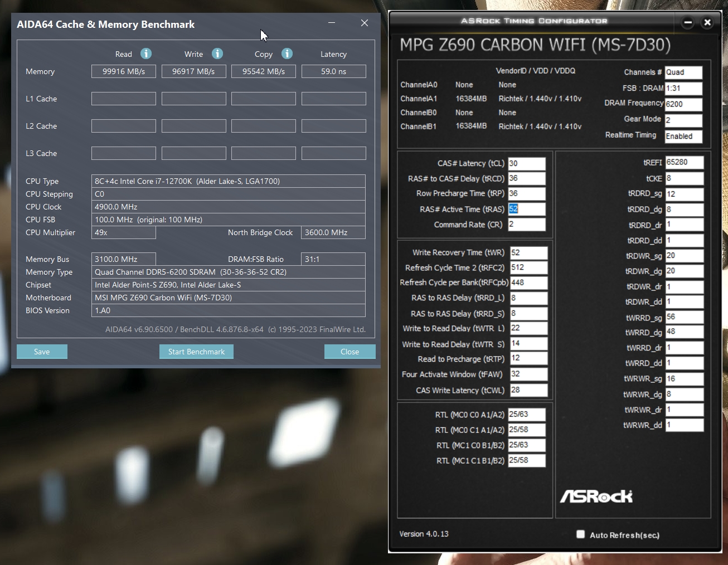The image size is (728, 565).
Task: Select the tRCD value field
Action: (x=526, y=178)
